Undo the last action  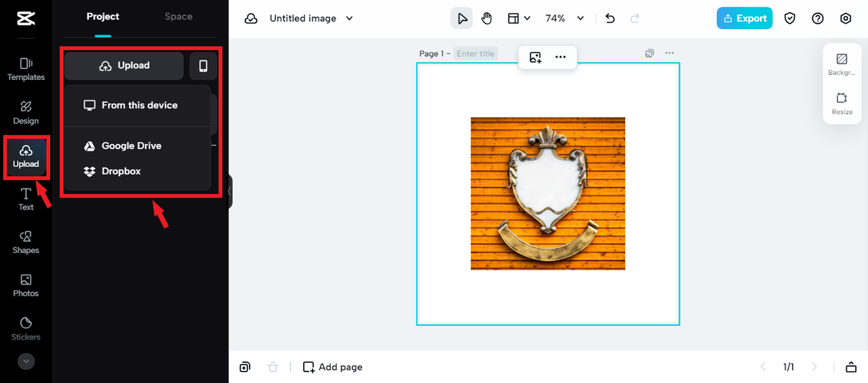(610, 18)
